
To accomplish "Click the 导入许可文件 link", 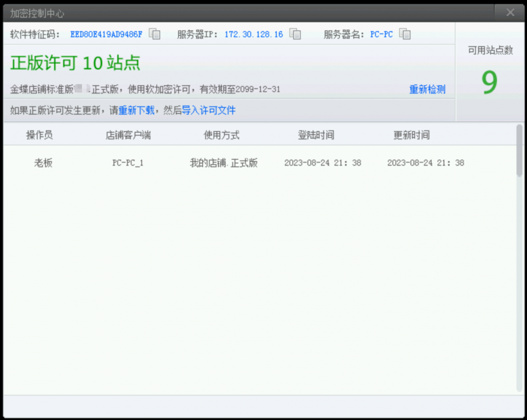I will coord(209,110).
